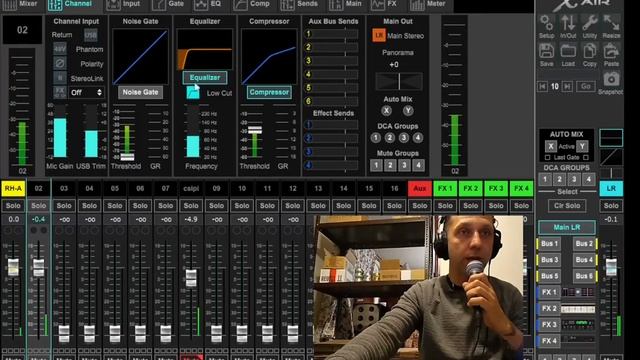Toggle Solo on channel RH-A
The height and width of the screenshot is (360, 640).
coord(13,206)
